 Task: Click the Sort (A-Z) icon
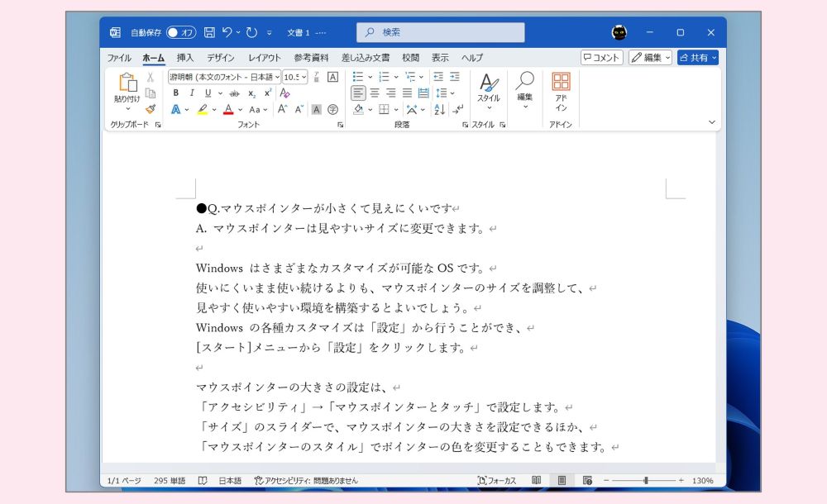pyautogui.click(x=439, y=110)
